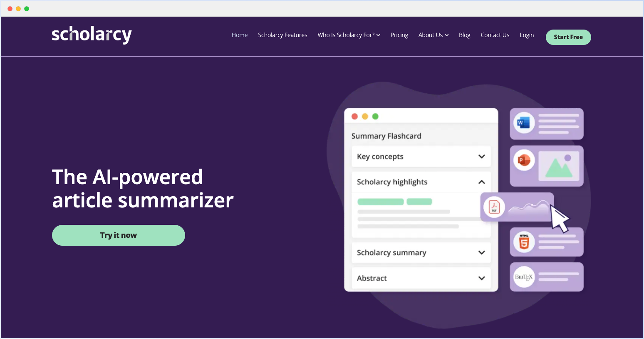Image resolution: width=644 pixels, height=339 pixels.
Task: Open the About Us dropdown menu
Action: (433, 35)
